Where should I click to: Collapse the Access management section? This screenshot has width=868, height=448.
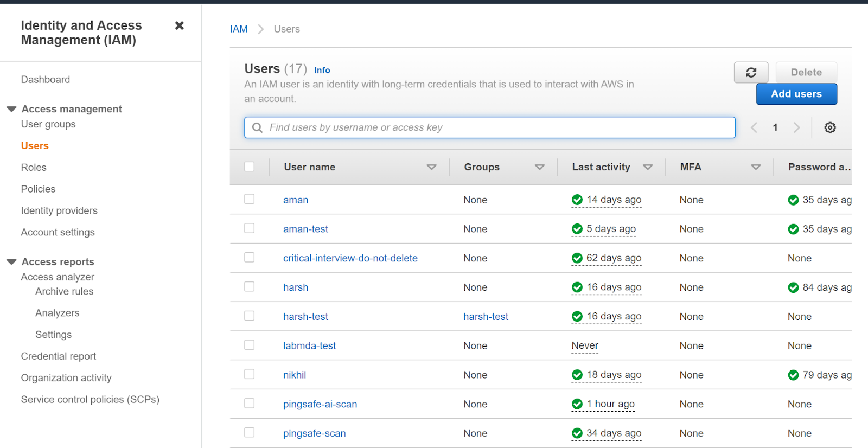(11, 109)
